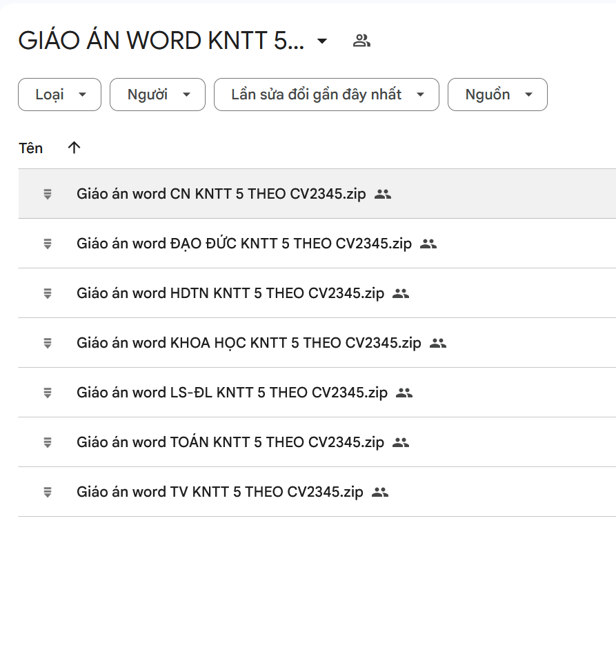Click the shared-folder people icon beside the title

[361, 41]
